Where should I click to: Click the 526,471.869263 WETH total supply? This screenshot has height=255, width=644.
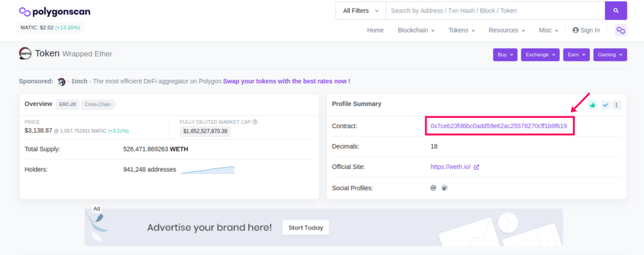[156, 149]
